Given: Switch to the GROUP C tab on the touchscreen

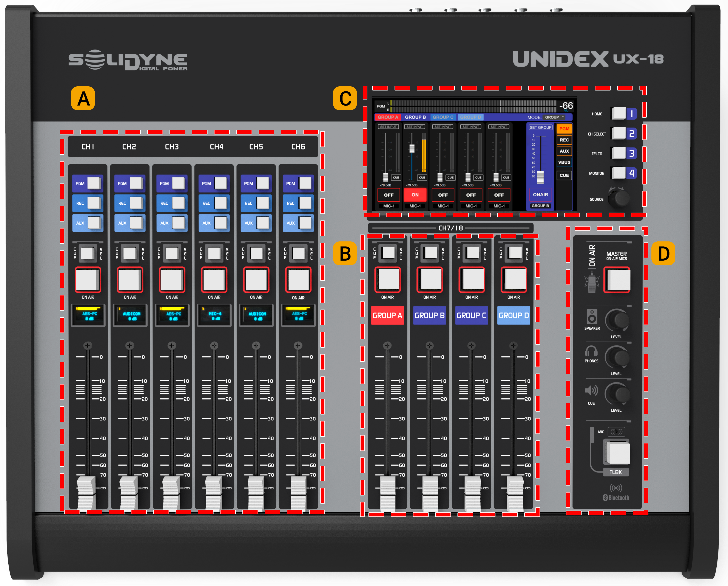Looking at the screenshot, I should point(443,117).
